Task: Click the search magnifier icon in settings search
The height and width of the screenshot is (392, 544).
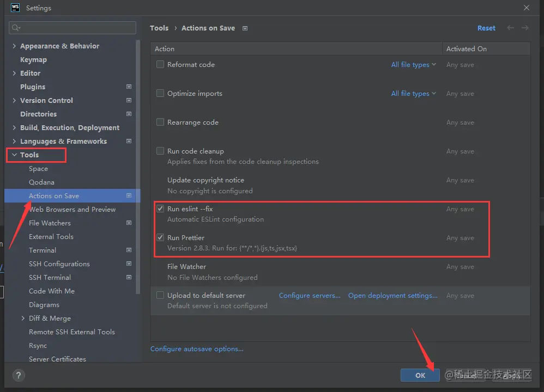Action: [16, 28]
